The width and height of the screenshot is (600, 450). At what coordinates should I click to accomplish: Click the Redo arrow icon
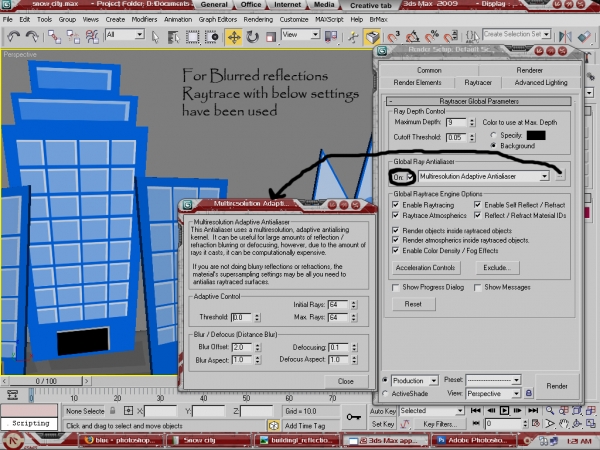[32, 37]
